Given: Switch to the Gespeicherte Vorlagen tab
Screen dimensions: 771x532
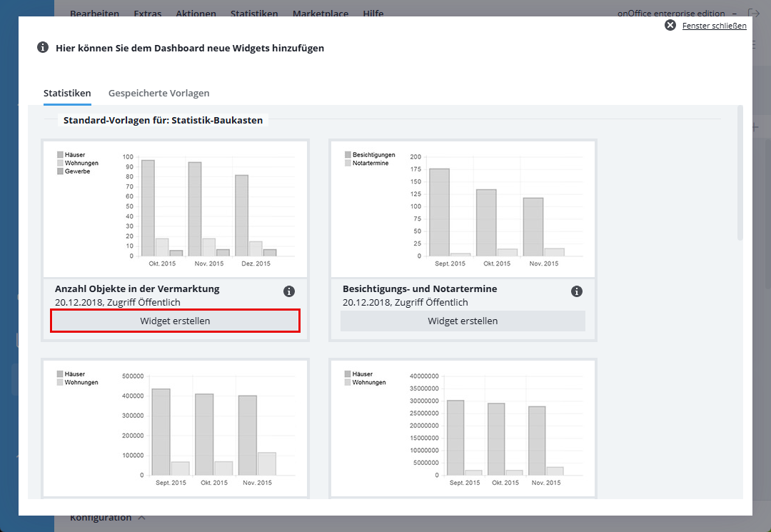Looking at the screenshot, I should pos(158,94).
